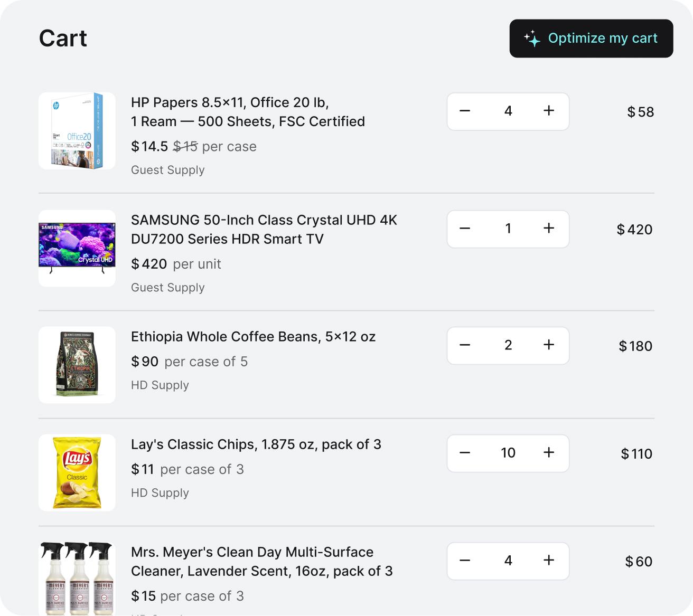693x616 pixels.
Task: Click the sparkle icon on Optimize button
Action: point(532,38)
